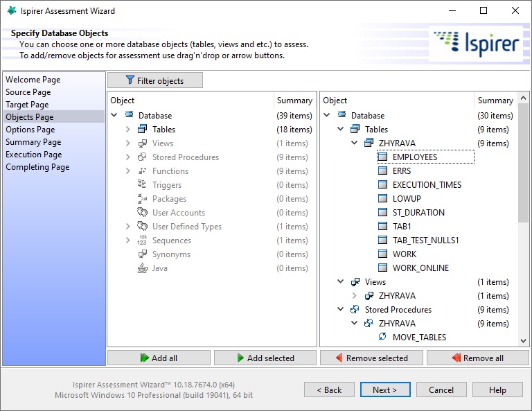Image resolution: width=532 pixels, height=411 pixels.
Task: Click the Help button
Action: point(497,390)
